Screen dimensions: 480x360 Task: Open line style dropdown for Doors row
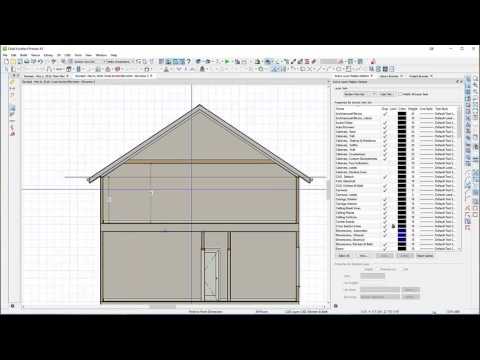click(x=426, y=249)
